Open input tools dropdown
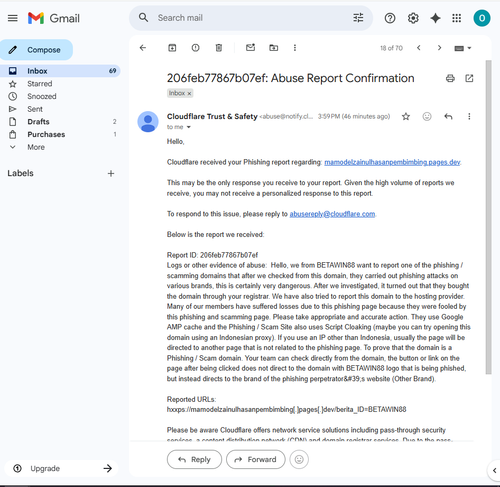Viewport: 500px width, 487px height. click(463, 48)
